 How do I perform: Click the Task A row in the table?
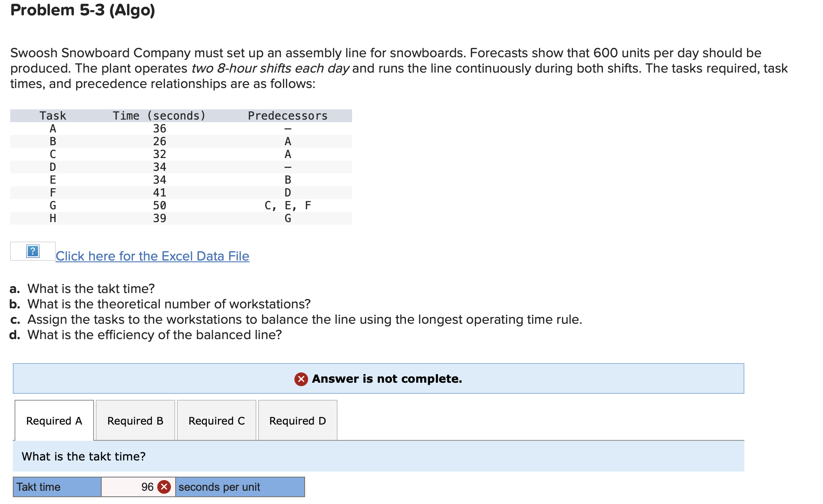click(179, 128)
